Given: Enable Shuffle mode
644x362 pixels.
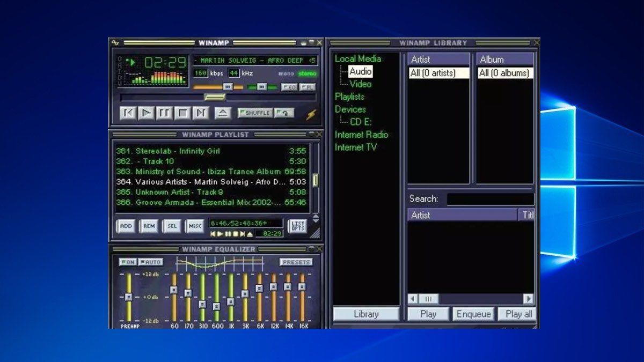Looking at the screenshot, I should tap(254, 113).
